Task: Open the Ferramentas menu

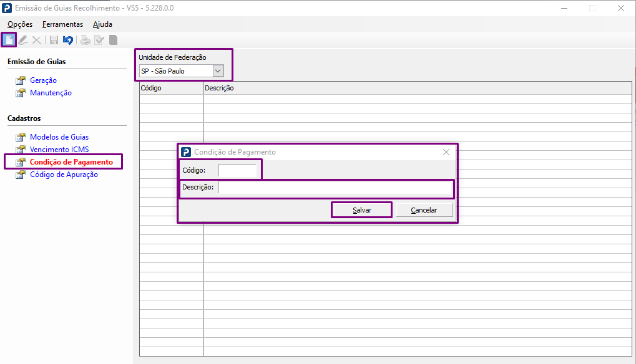Action: pos(62,24)
